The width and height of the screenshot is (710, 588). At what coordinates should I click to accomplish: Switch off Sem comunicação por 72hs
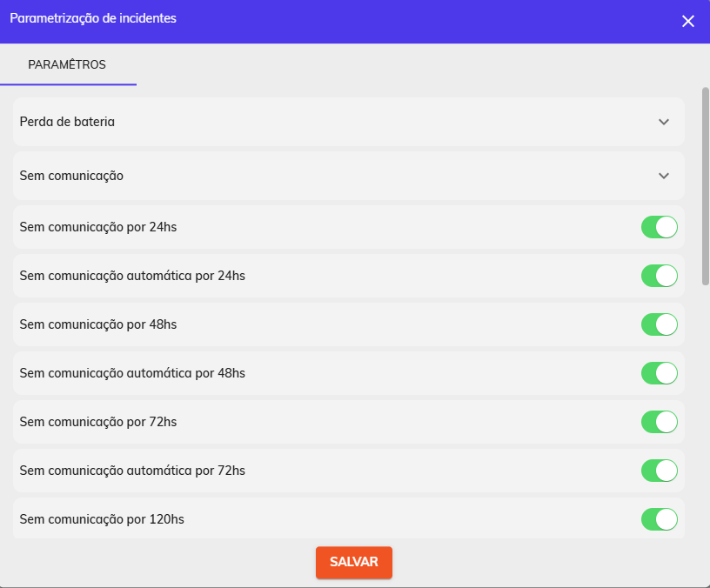(x=660, y=422)
